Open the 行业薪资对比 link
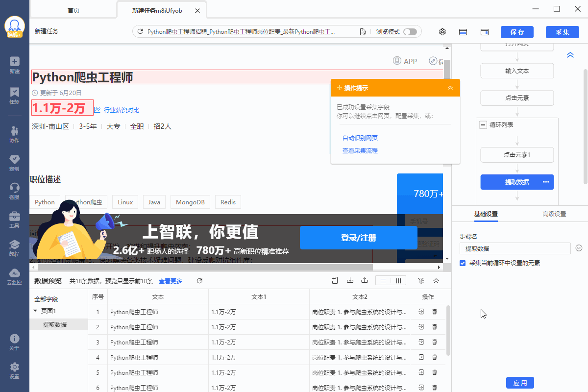This screenshot has height=392, width=588. coord(121,110)
